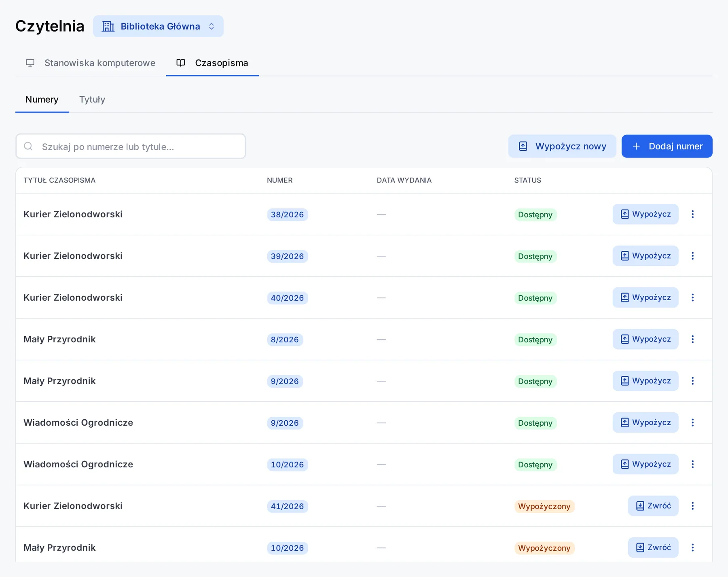The height and width of the screenshot is (577, 728).
Task: Select the Czasopisma tab
Action: (x=212, y=63)
